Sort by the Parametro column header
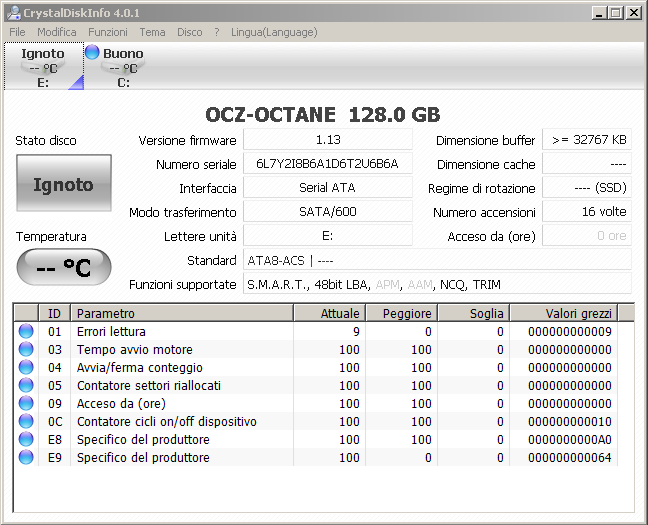 (182, 313)
